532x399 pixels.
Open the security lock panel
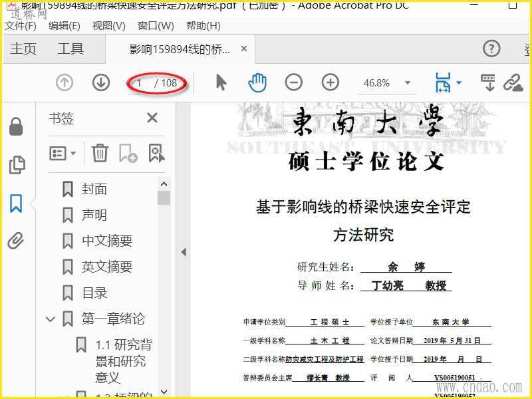coord(16,126)
